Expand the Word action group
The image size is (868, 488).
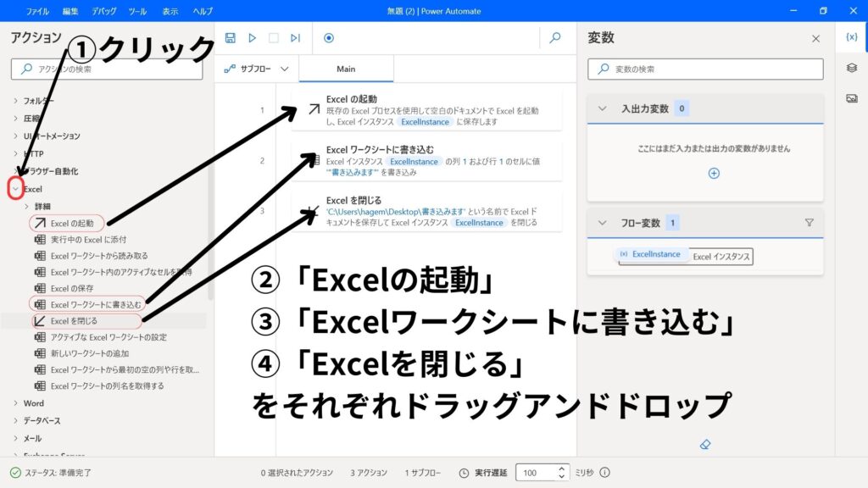[x=15, y=402]
